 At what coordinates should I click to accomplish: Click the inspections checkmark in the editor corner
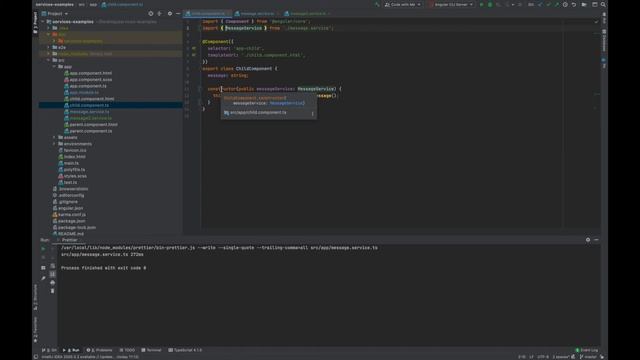[596, 22]
